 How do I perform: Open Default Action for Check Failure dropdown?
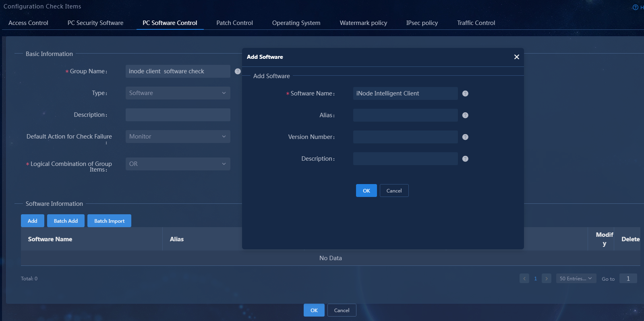tap(178, 137)
